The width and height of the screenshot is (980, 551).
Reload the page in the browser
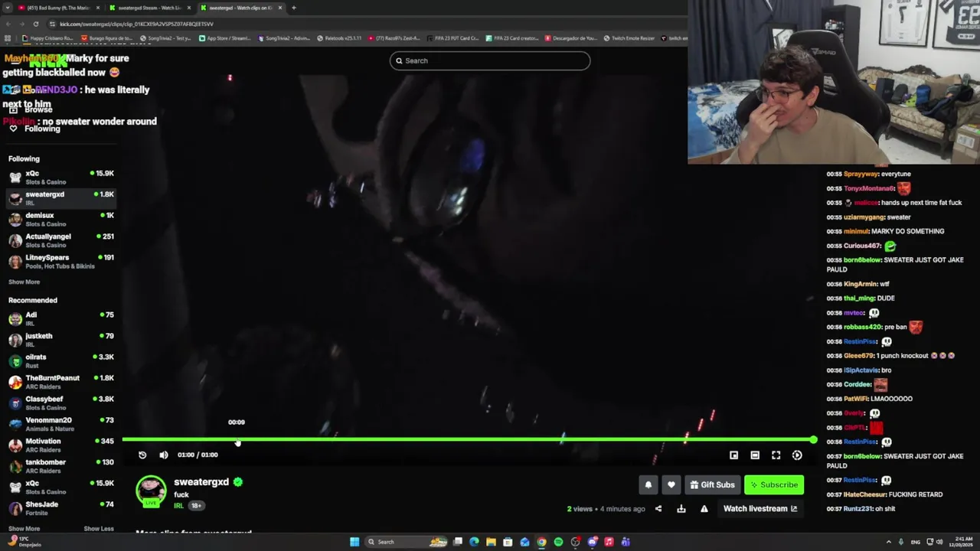pos(35,24)
